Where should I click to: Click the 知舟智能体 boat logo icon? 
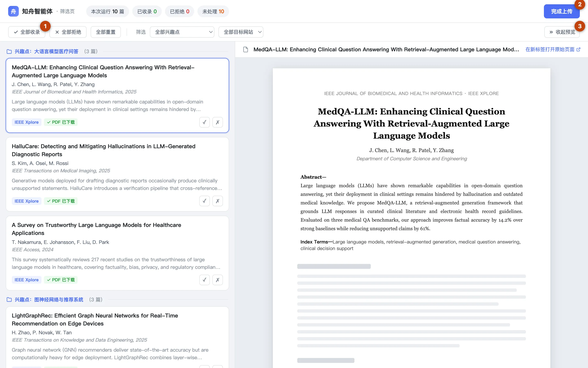pyautogui.click(x=13, y=11)
